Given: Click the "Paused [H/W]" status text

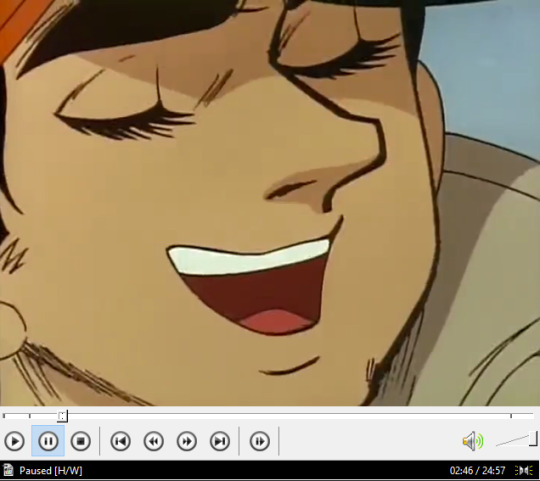Looking at the screenshot, I should click(x=51, y=471).
